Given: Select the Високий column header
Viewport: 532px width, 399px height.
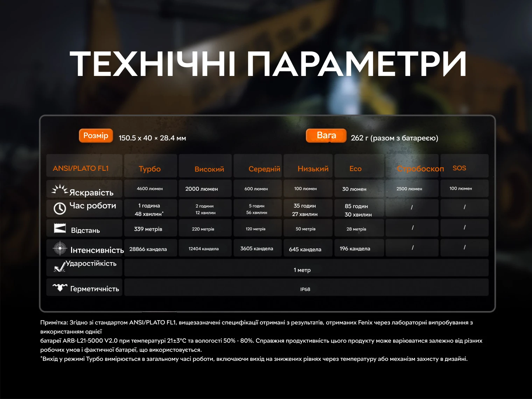Looking at the screenshot, I should (205, 166).
